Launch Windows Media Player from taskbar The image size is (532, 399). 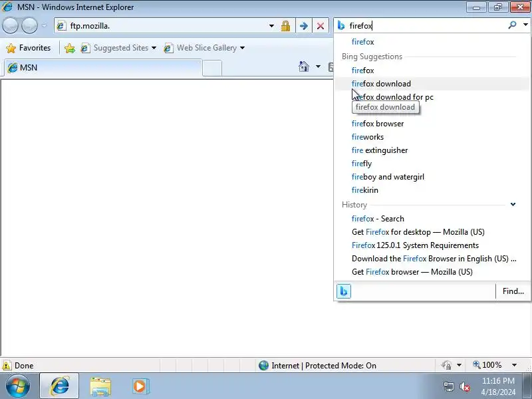140,386
